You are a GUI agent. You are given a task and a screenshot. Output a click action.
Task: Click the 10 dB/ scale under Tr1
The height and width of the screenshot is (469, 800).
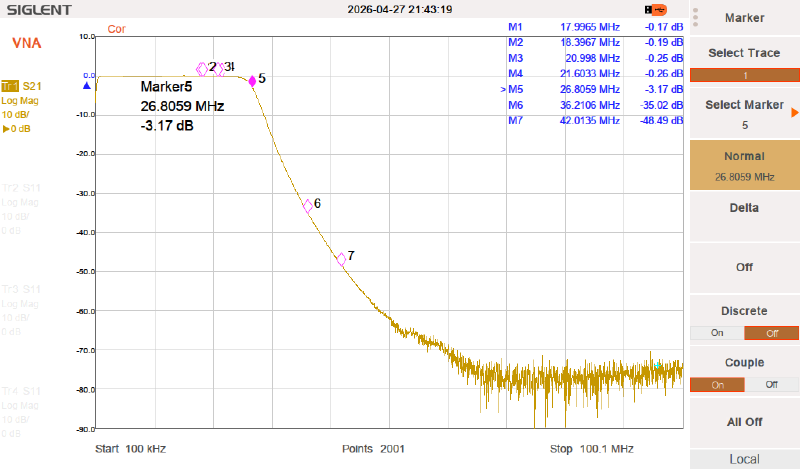(15, 114)
